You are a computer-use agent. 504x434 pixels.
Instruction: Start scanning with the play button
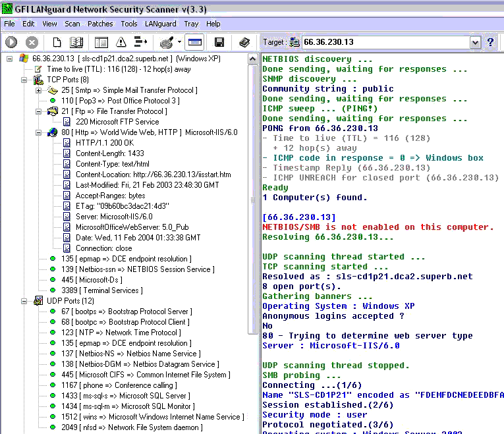click(11, 42)
